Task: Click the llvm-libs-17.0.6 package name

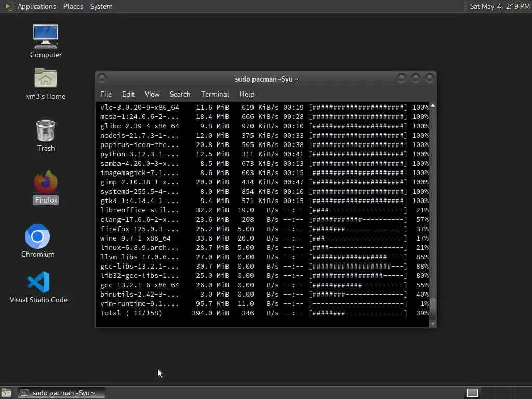Action: pyautogui.click(x=139, y=257)
